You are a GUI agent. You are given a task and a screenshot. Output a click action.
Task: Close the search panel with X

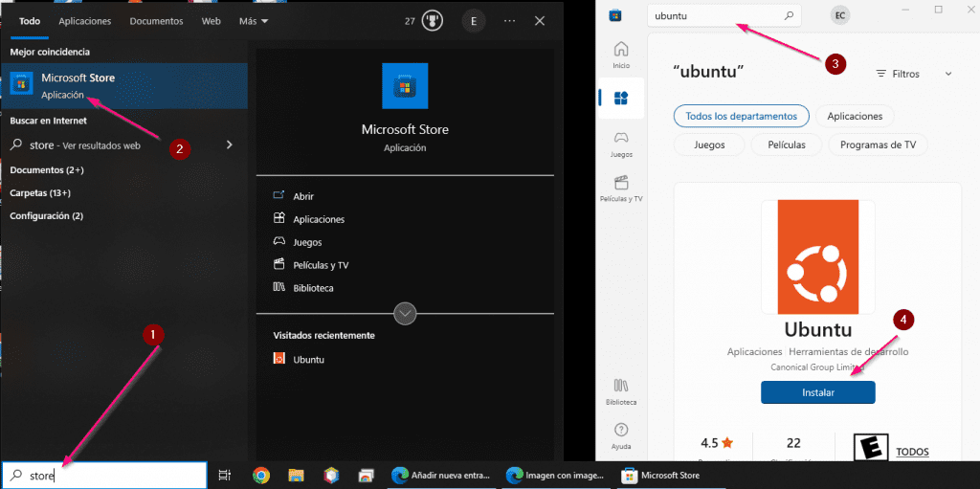click(x=540, y=21)
